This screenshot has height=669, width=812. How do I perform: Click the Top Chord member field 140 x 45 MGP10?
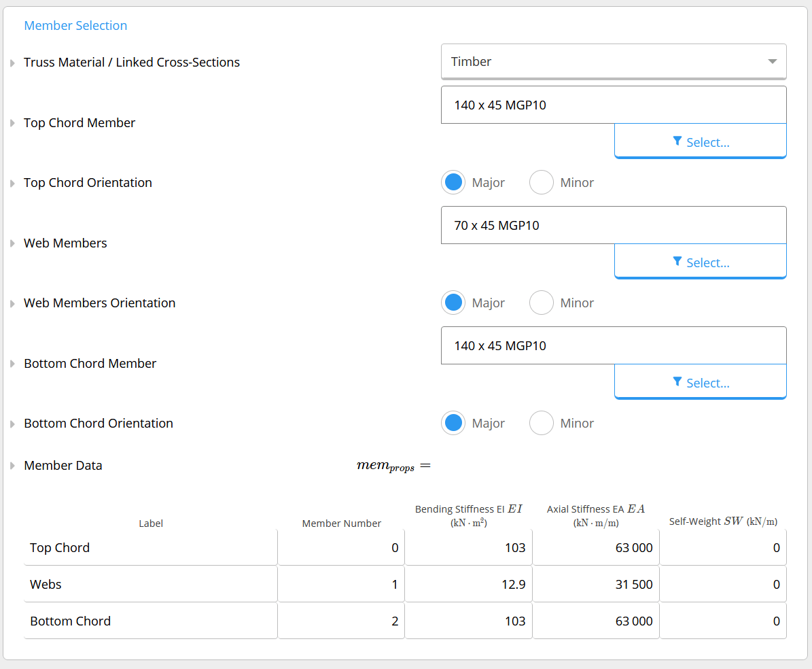click(613, 105)
